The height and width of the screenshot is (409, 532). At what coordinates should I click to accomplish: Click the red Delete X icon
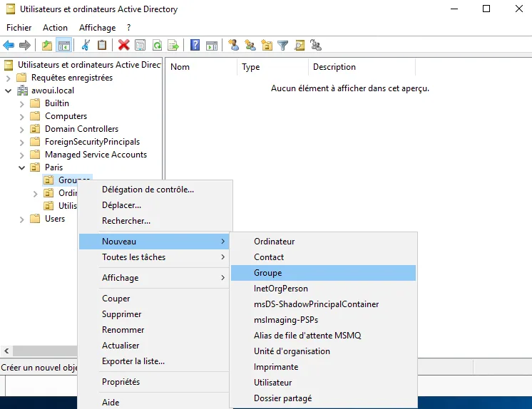pos(123,45)
